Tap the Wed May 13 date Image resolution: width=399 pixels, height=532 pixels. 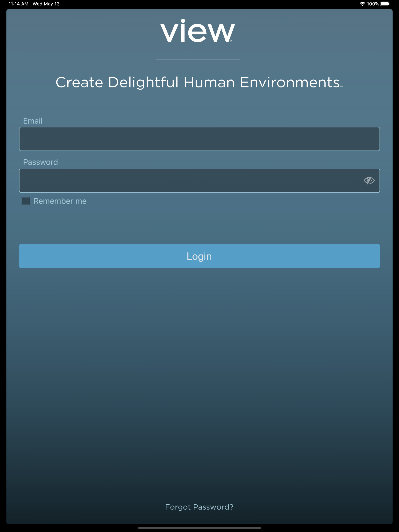[46, 4]
